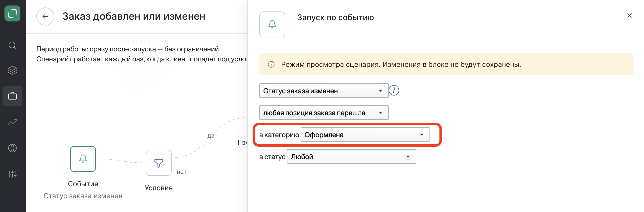
Task: Open the Статус заказа изменен dropdown
Action: (324, 91)
